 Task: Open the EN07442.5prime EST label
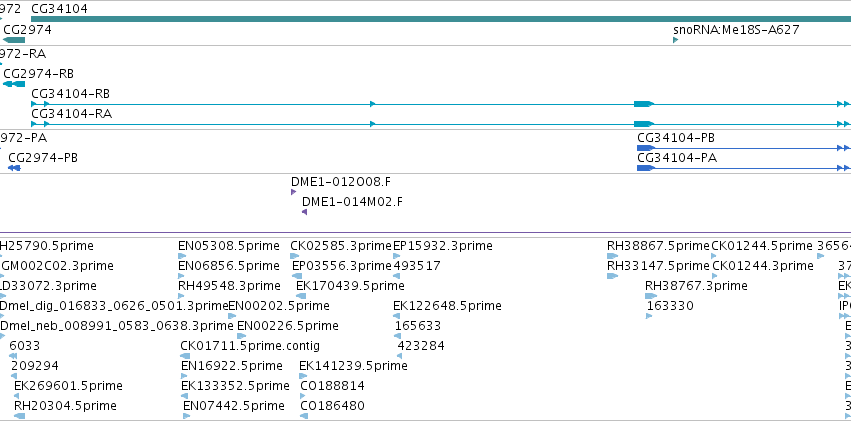(234, 406)
